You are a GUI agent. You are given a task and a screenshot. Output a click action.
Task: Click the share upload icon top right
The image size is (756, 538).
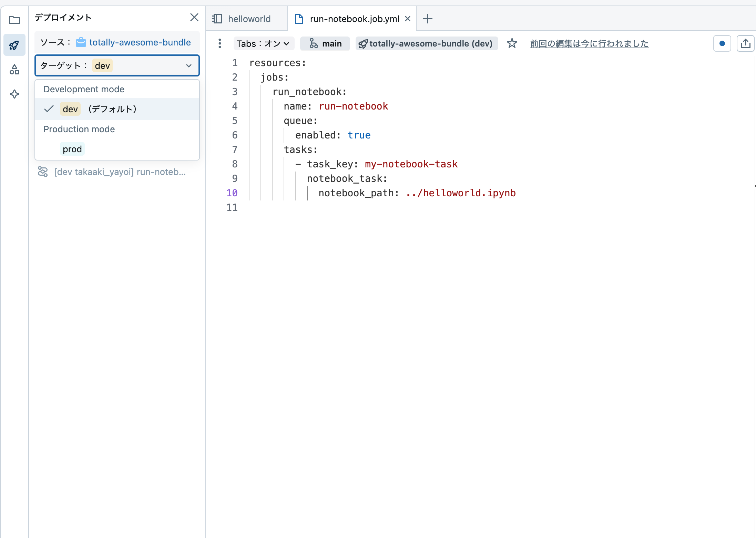[x=745, y=43]
